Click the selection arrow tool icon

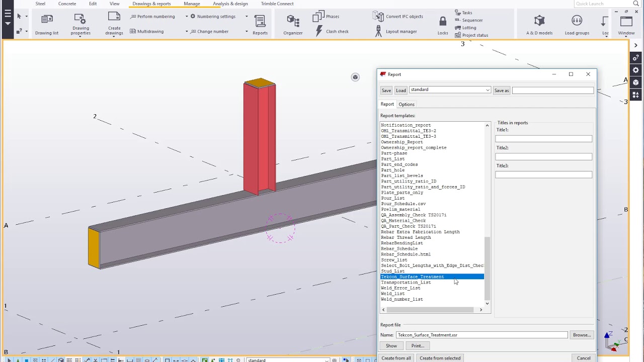(x=19, y=17)
